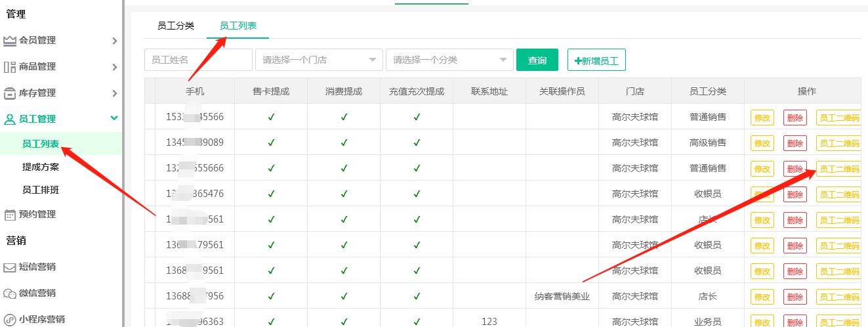
Task: Click the 新增员工 button
Action: click(596, 60)
